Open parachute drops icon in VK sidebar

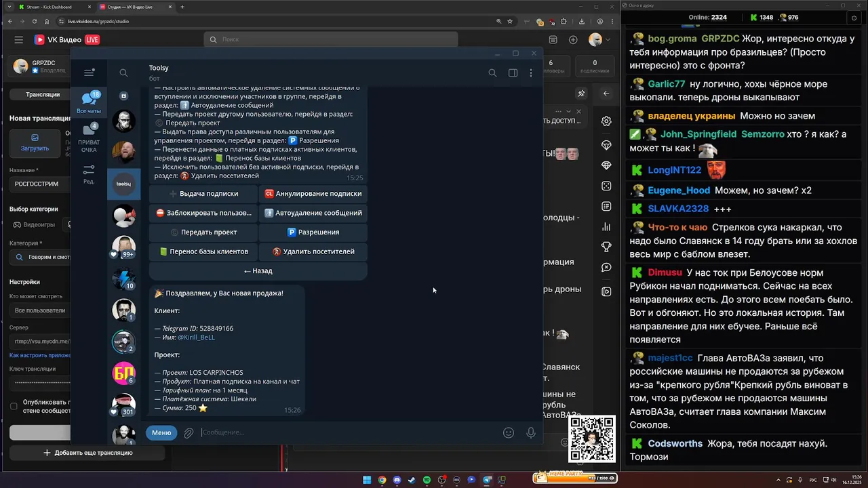[606, 146]
